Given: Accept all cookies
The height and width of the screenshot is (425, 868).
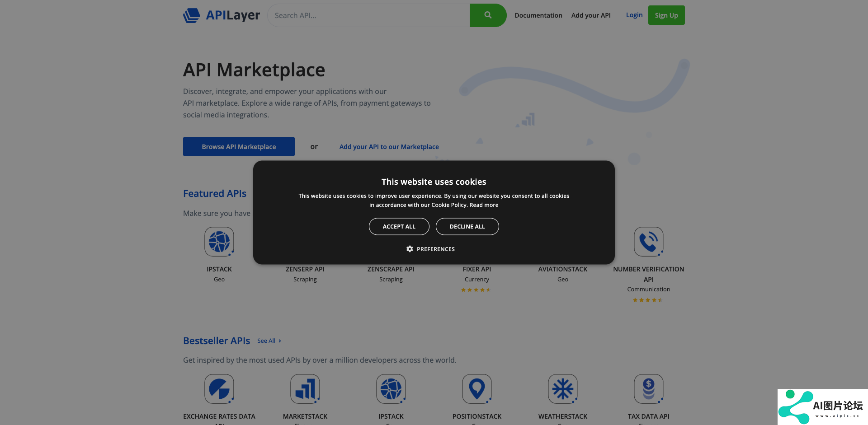Looking at the screenshot, I should (x=399, y=227).
